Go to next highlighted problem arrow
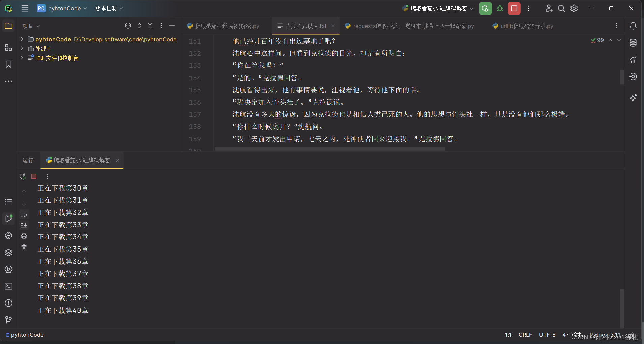Image resolution: width=644 pixels, height=344 pixels. [x=619, y=40]
